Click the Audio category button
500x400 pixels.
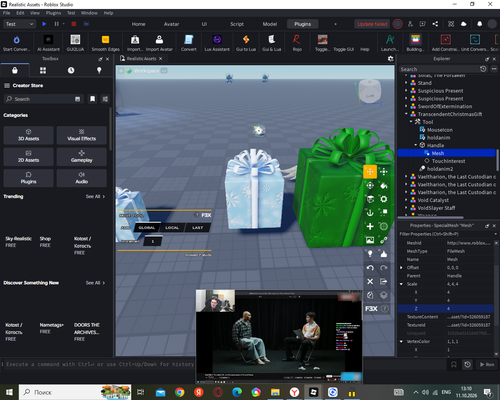click(x=82, y=178)
